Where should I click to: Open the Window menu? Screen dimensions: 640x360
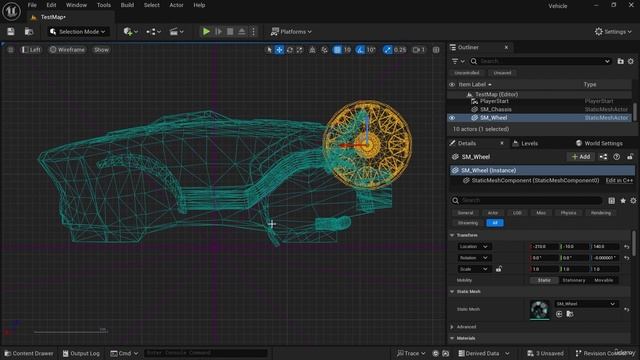[76, 5]
